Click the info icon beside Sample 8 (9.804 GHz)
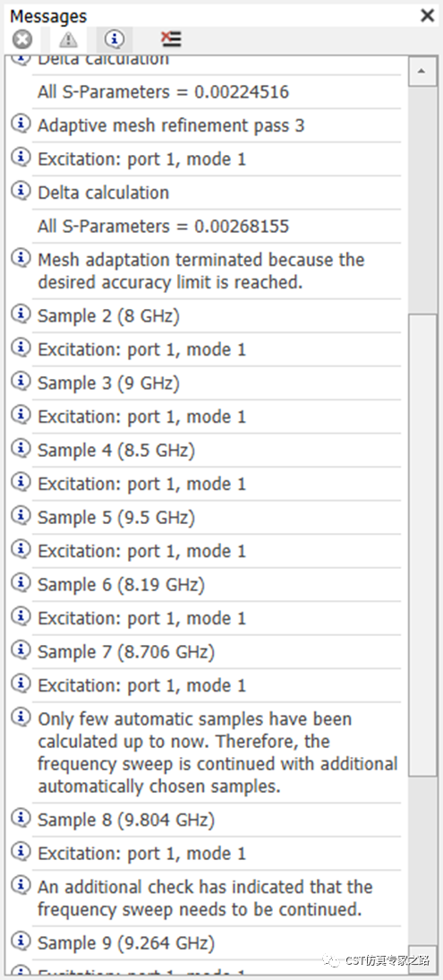 tap(21, 818)
